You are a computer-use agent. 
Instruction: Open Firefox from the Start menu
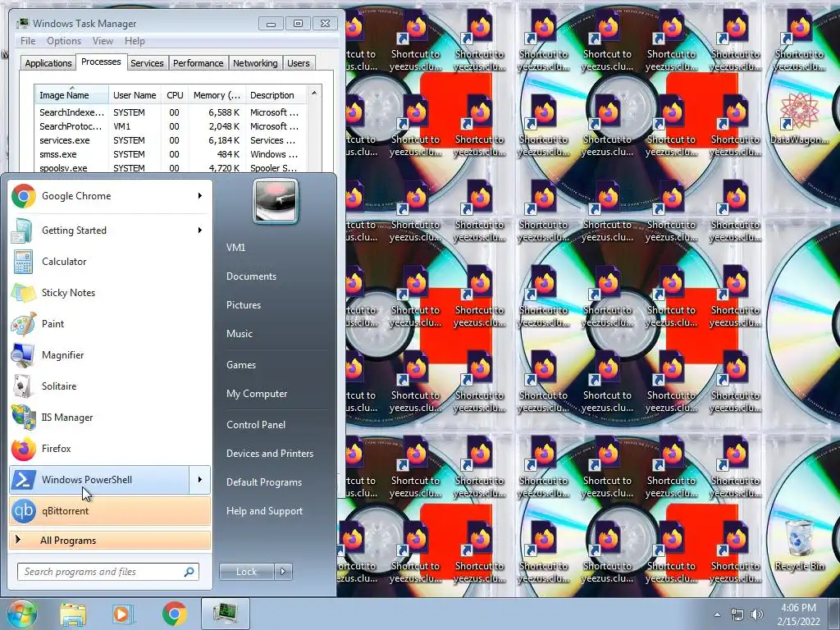[x=110, y=449]
